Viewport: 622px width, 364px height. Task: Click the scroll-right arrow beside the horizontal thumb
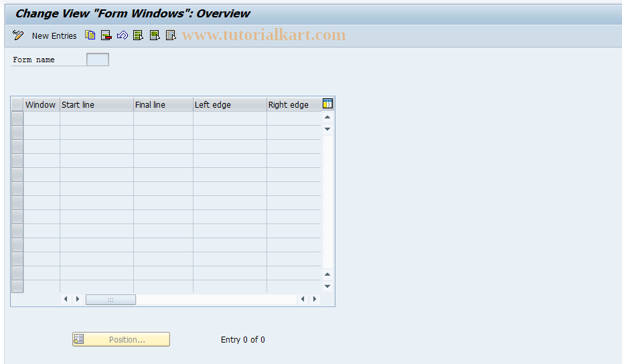click(x=78, y=299)
